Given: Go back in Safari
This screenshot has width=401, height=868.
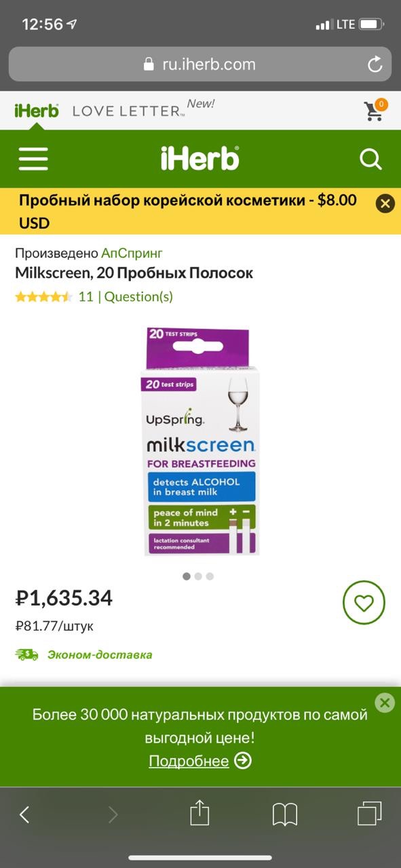Looking at the screenshot, I should coord(24,814).
